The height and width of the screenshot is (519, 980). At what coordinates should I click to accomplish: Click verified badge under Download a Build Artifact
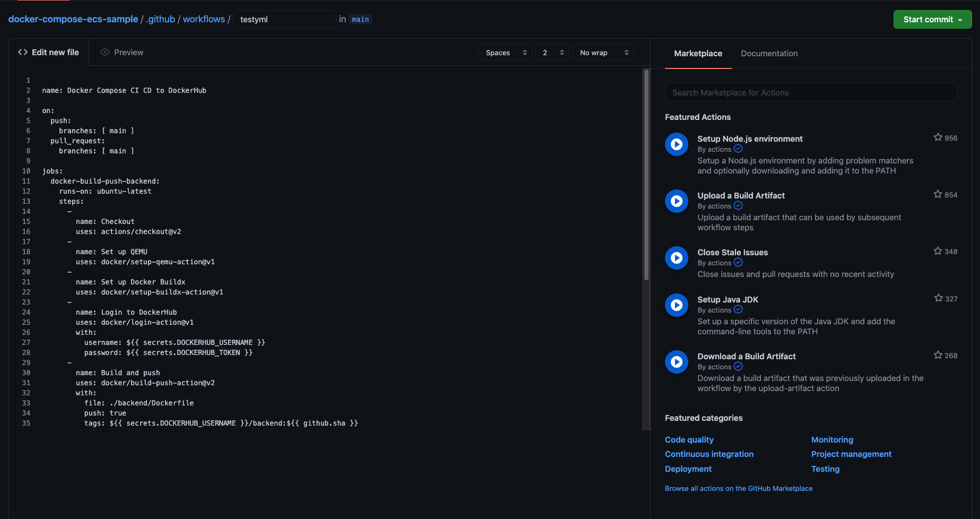[x=738, y=367]
